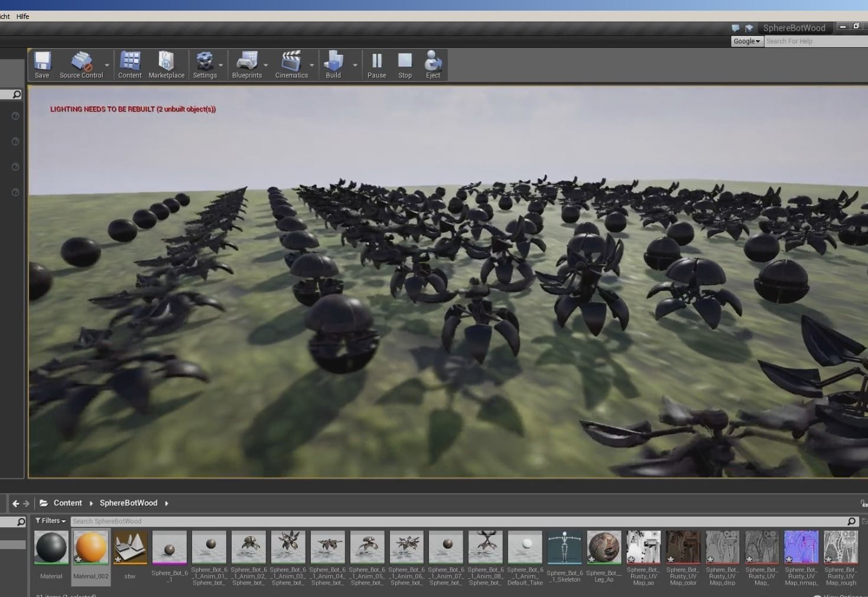Click the Search For Help field
The width and height of the screenshot is (868, 597).
816,41
